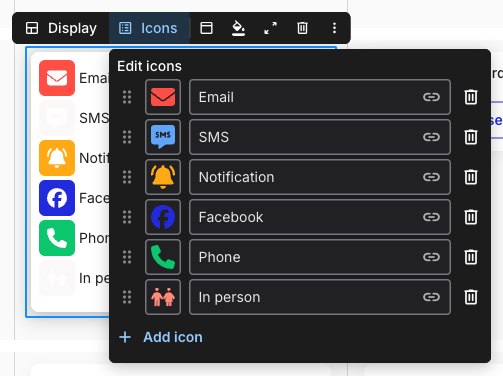Change the In person people icon
Viewport: 503px width, 376px height.
point(163,297)
